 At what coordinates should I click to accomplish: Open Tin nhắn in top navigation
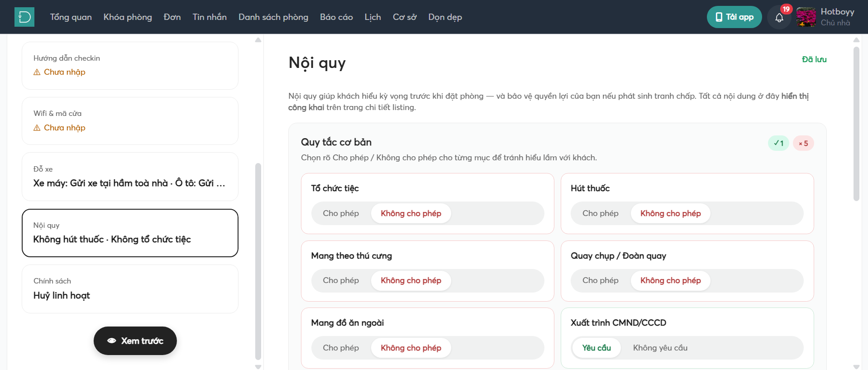210,17
